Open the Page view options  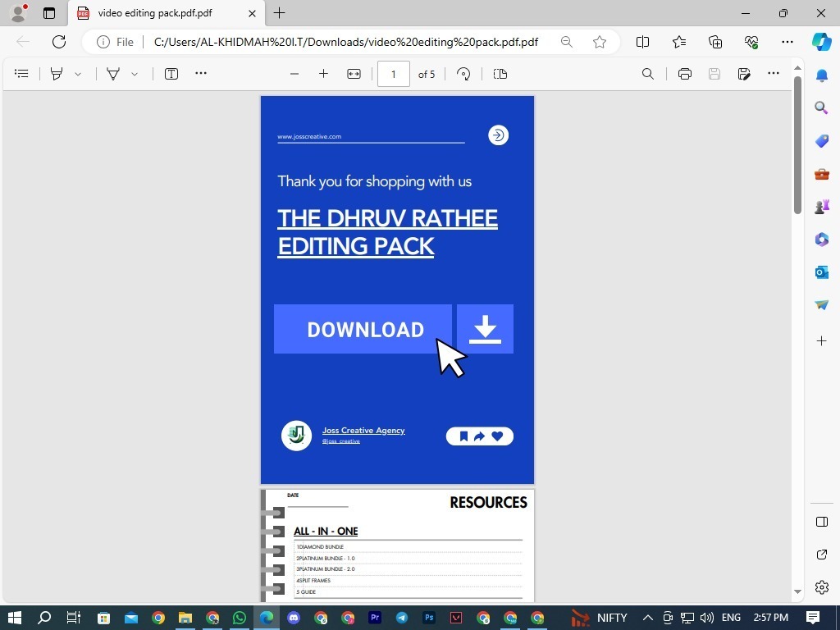(500, 74)
